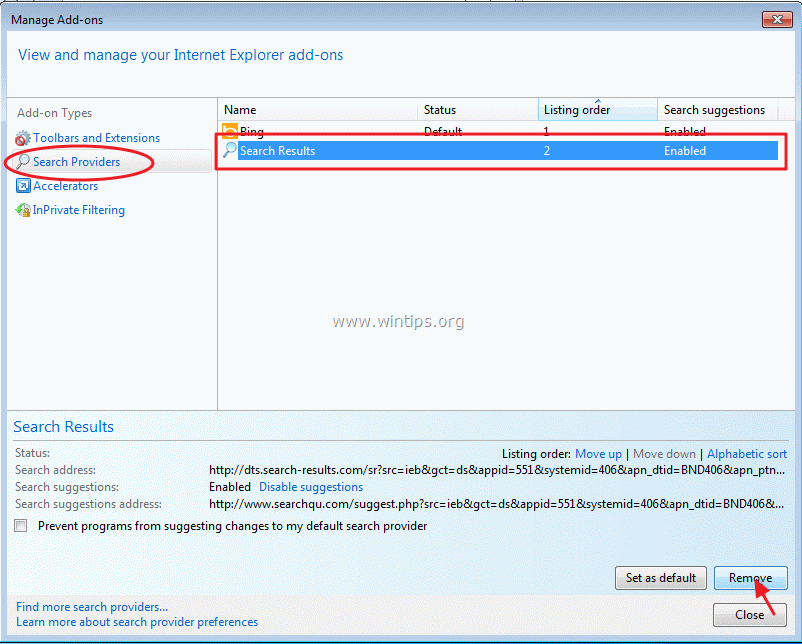
Task: Click the Move up link
Action: (x=598, y=454)
